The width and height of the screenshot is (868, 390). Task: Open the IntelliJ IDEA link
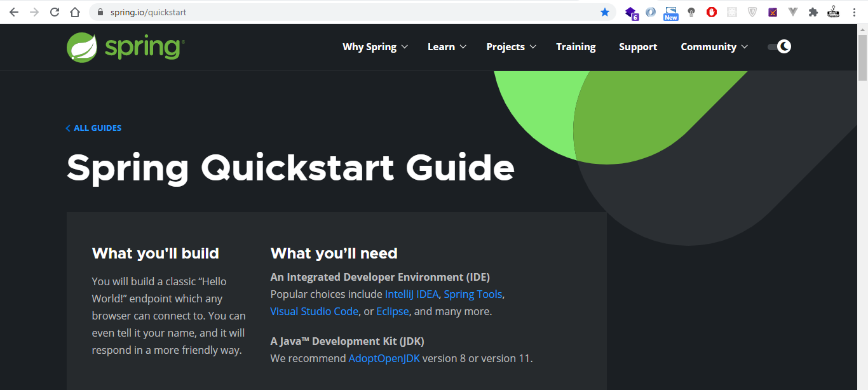[412, 294]
